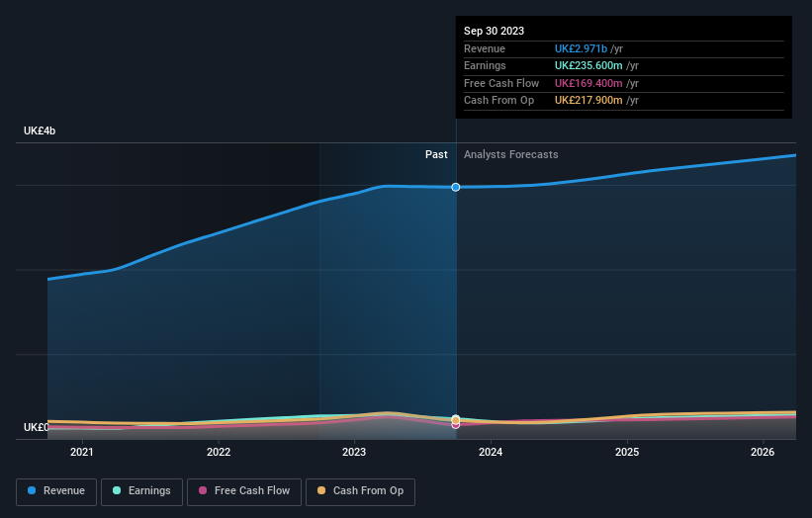Click the pink Free Cash Flow legend dot
Screen dimensions: 812x518
[203, 490]
